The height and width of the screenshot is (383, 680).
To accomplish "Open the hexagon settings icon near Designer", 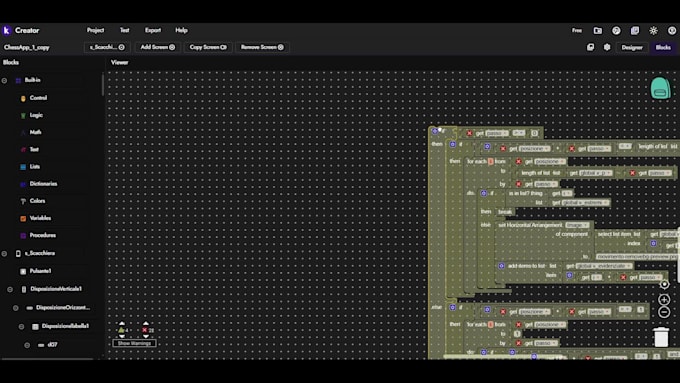I will [607, 47].
